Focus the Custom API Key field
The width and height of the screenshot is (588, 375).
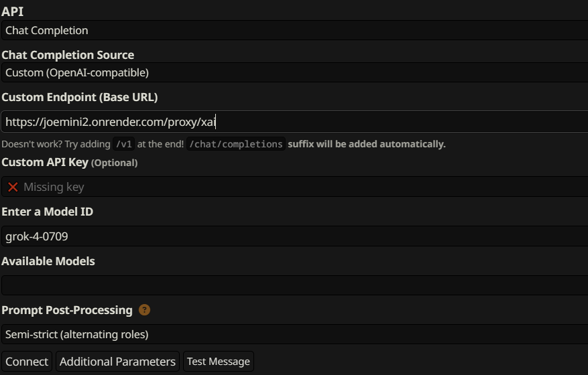click(302, 187)
